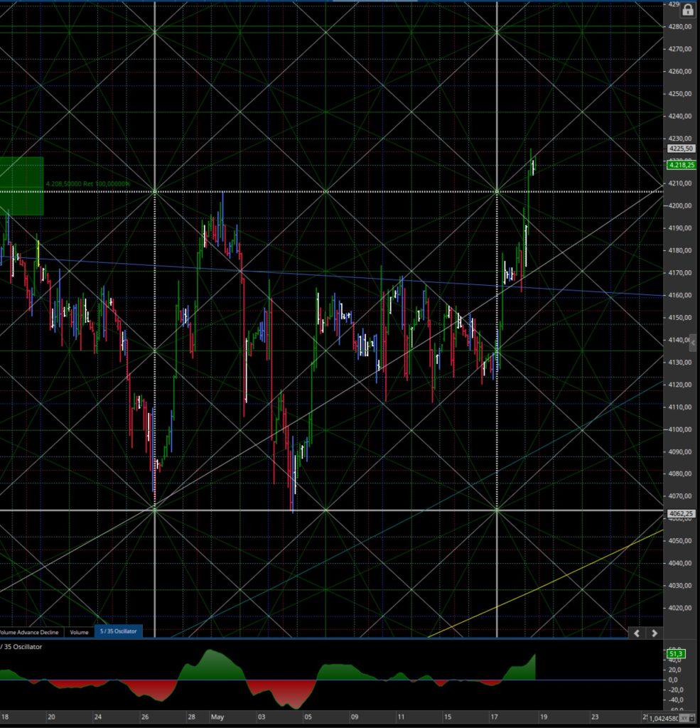Click the 1,042458 scale ratio field
This screenshot has width=700, height=728.
coord(664,718)
